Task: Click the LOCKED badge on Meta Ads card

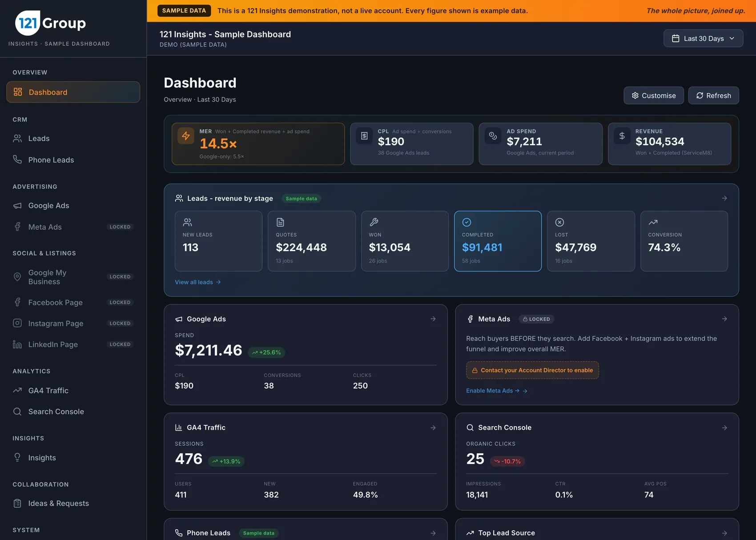Action: click(536, 319)
